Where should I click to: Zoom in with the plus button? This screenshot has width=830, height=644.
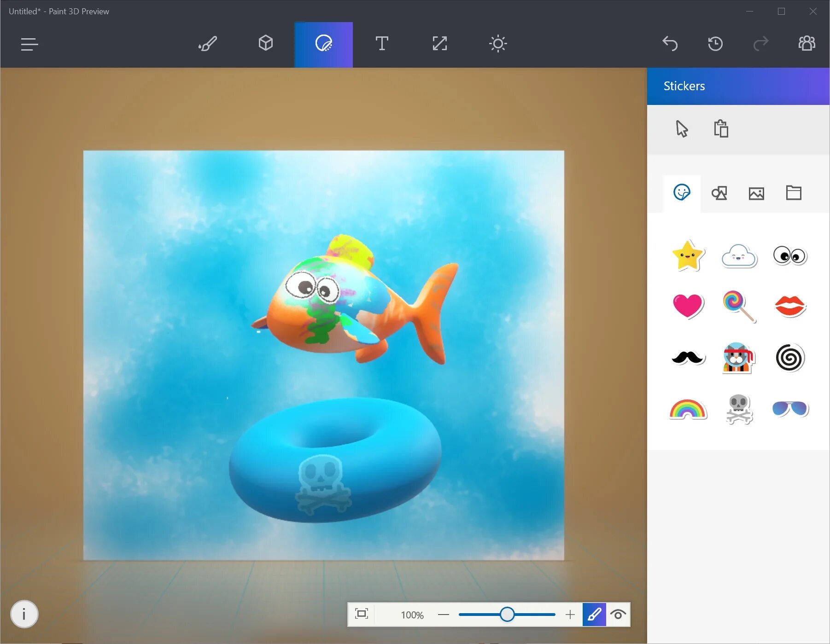tap(570, 615)
